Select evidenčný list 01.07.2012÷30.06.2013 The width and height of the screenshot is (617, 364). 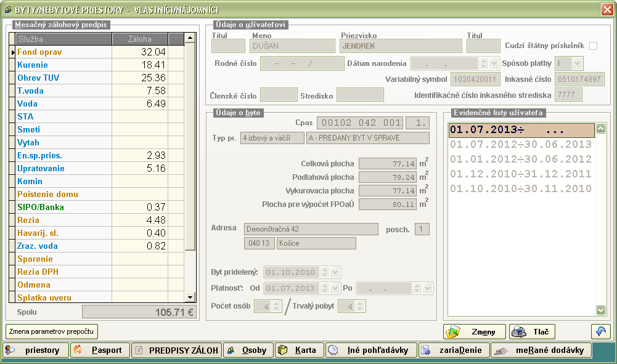click(521, 145)
